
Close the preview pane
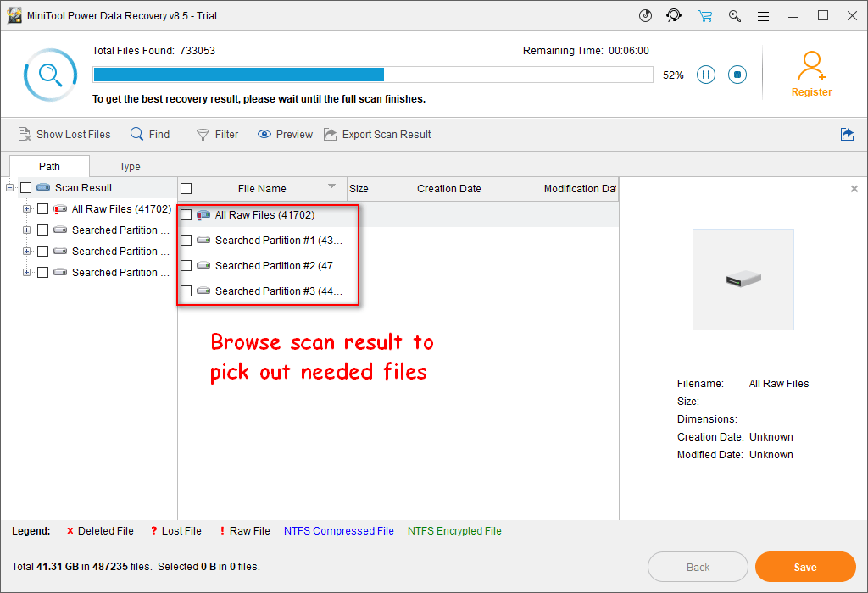click(x=854, y=189)
